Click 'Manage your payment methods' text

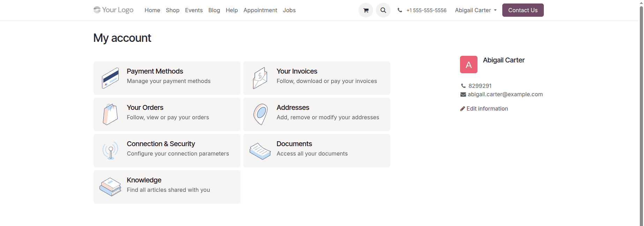169,81
